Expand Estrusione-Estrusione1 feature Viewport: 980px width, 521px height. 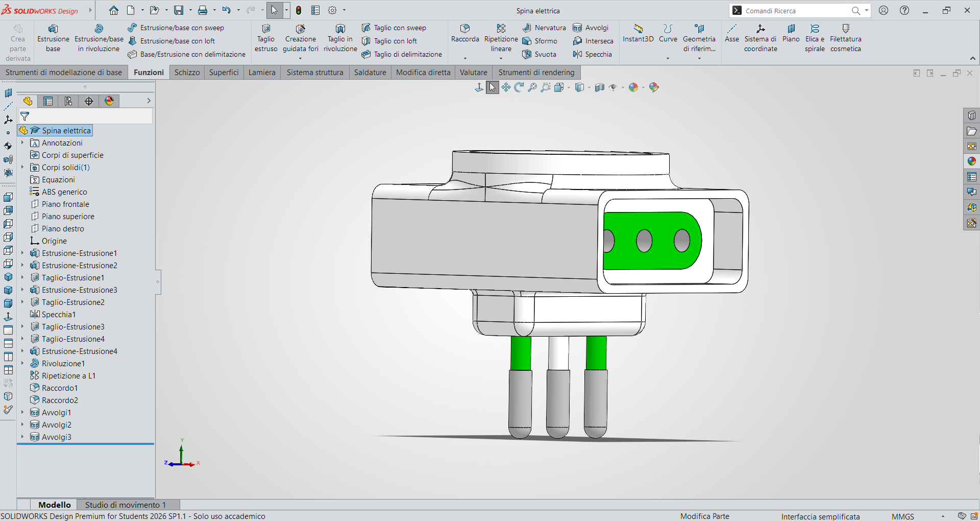pos(22,253)
